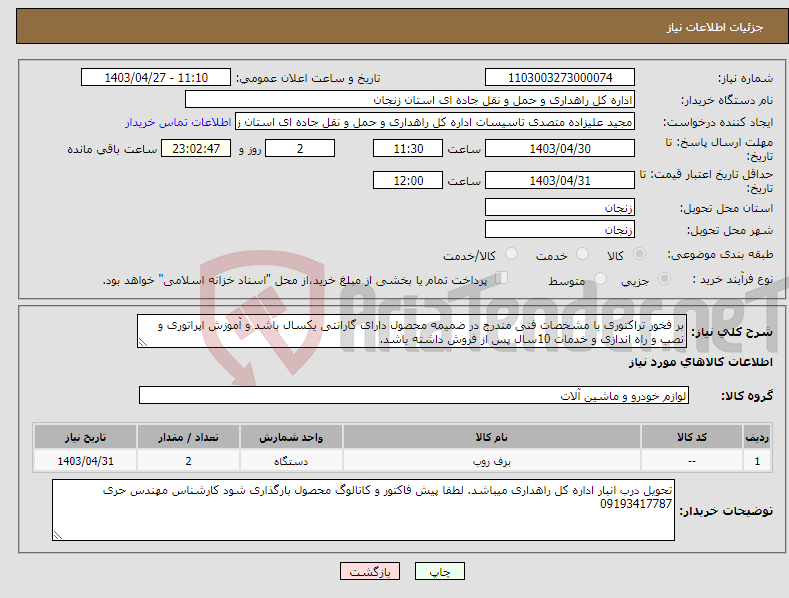This screenshot has width=789, height=598.
Task: Click the ردیف column header
Action: click(x=757, y=437)
